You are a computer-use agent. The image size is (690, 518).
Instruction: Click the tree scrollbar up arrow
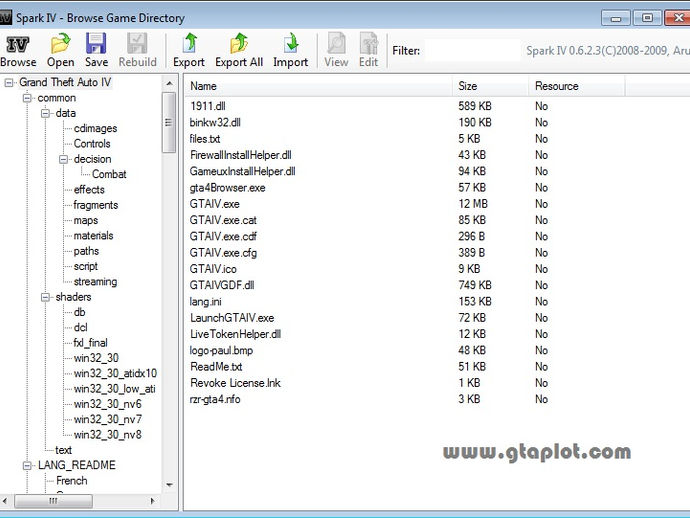pos(169,83)
